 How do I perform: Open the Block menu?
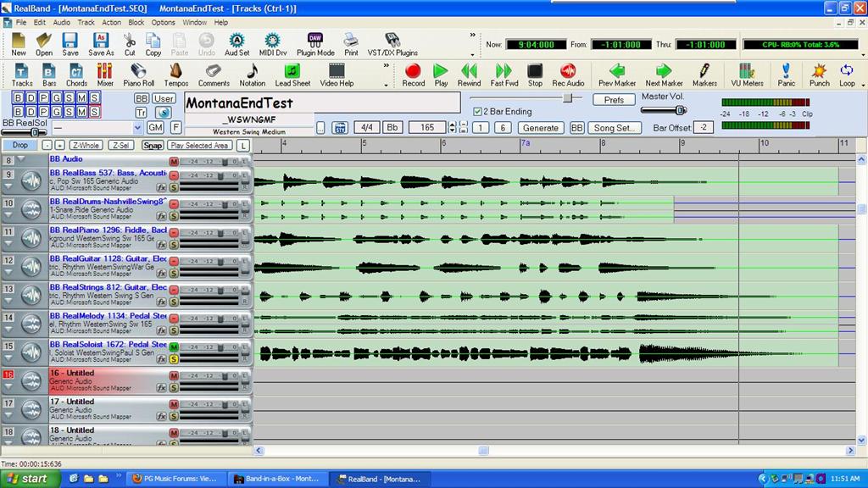pyautogui.click(x=136, y=23)
